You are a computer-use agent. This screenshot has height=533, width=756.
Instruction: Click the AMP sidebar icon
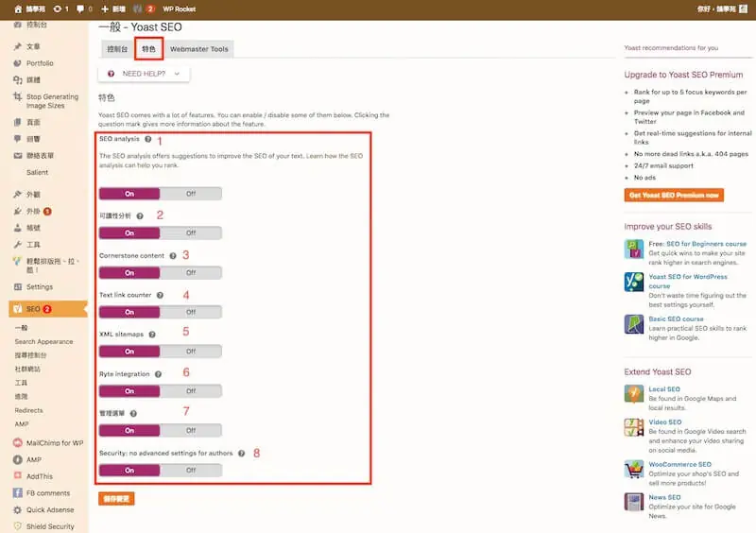coord(17,459)
